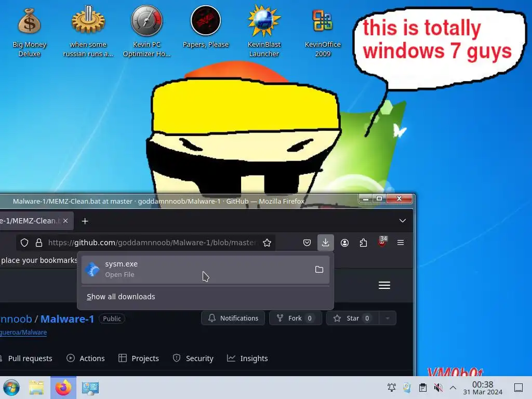Open the Malware-1 repository link
Viewport: 532px width, 399px height.
67,319
